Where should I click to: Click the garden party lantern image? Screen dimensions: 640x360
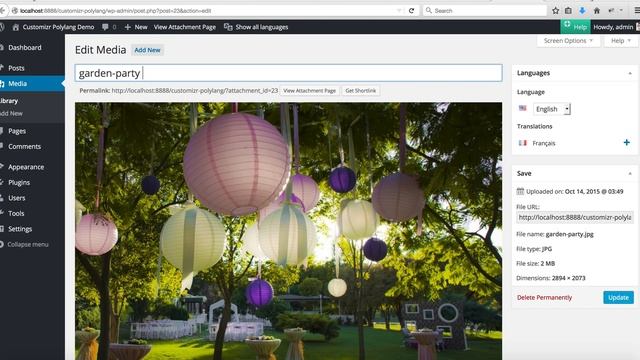(x=289, y=231)
